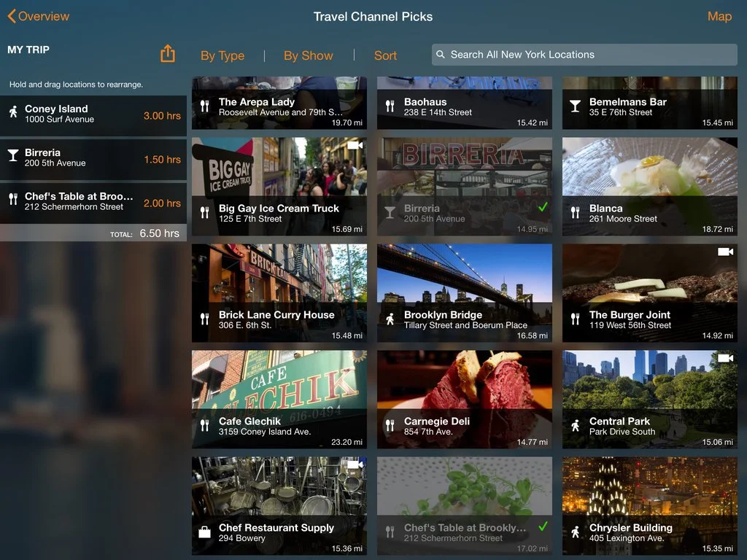Click the cocktail glass icon beside Birreria trip item
Screen dimensions: 747x560
pyautogui.click(x=13, y=155)
